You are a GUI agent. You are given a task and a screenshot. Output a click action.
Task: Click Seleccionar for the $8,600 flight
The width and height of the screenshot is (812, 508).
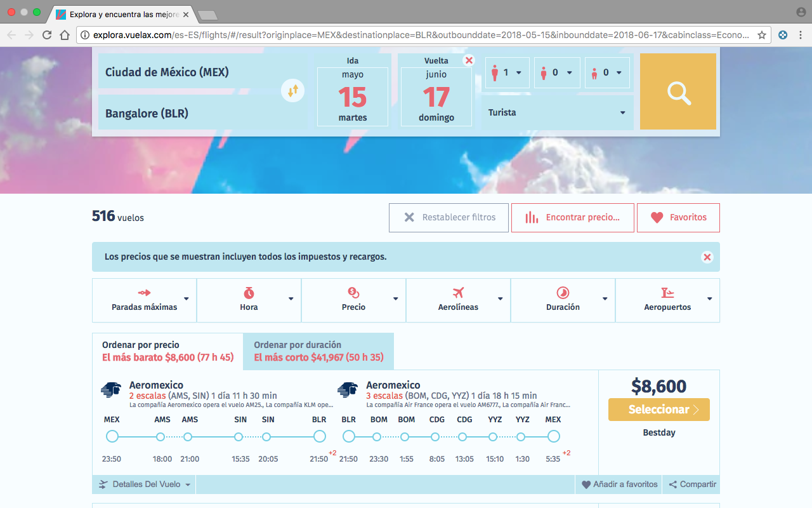[x=659, y=410]
